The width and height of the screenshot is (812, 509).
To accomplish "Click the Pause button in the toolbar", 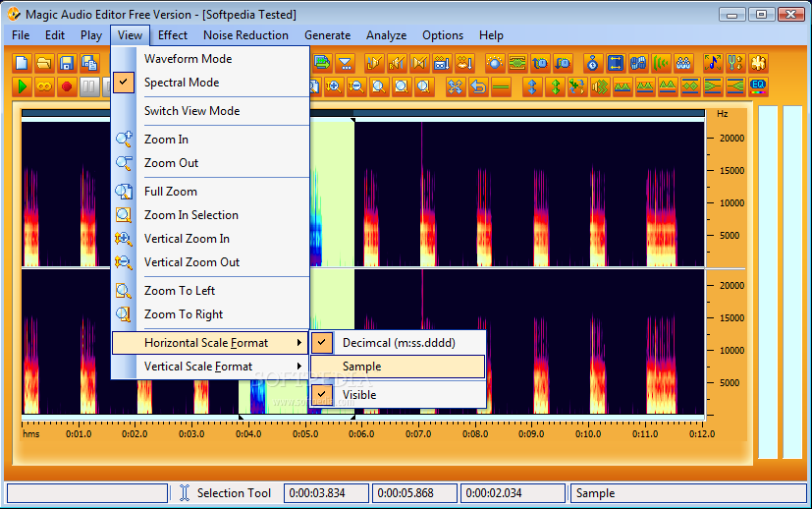I will tap(89, 86).
